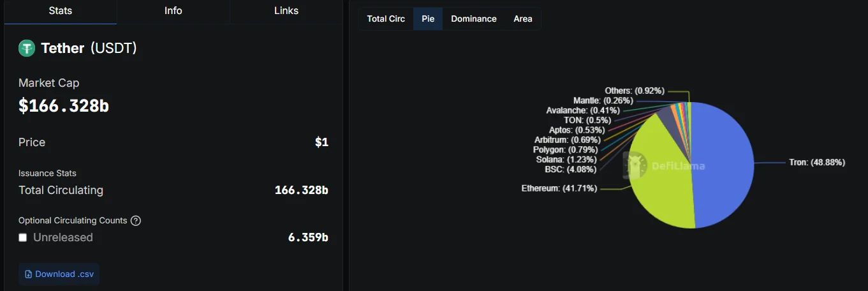Click the help icon beside Optional Circulating Counts
Viewport: 868px width, 291px height.
(136, 221)
